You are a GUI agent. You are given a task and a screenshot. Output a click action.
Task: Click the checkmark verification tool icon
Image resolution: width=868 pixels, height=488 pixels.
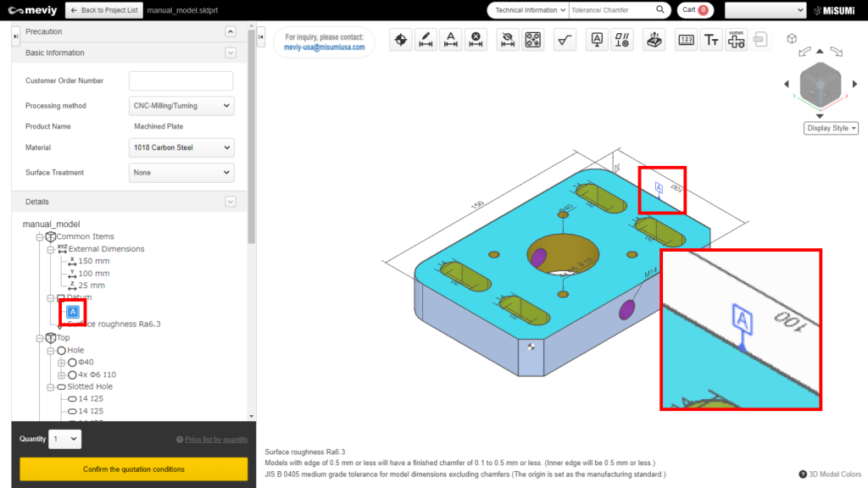pos(565,40)
